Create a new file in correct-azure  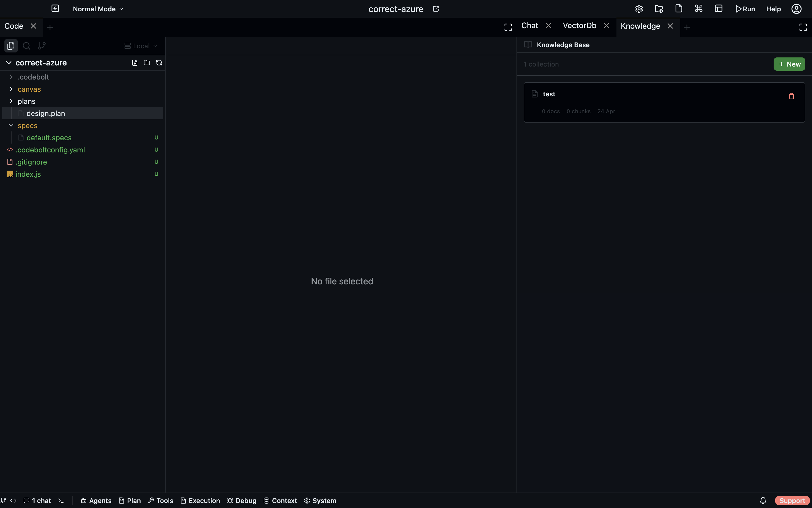tap(135, 63)
